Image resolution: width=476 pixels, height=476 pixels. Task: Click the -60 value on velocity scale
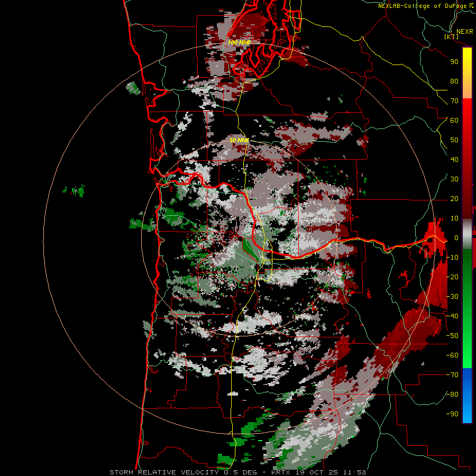click(x=452, y=355)
